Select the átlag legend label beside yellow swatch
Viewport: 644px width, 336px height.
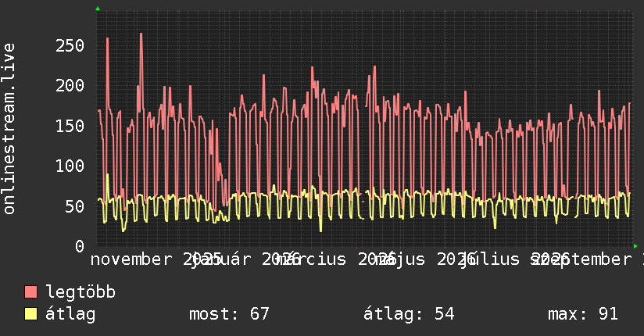70,314
